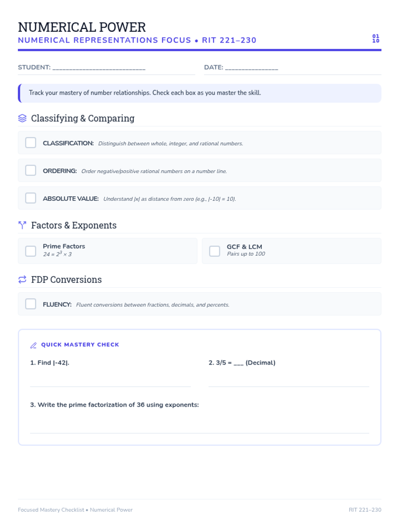Click the binary digits icon in header

point(376,39)
